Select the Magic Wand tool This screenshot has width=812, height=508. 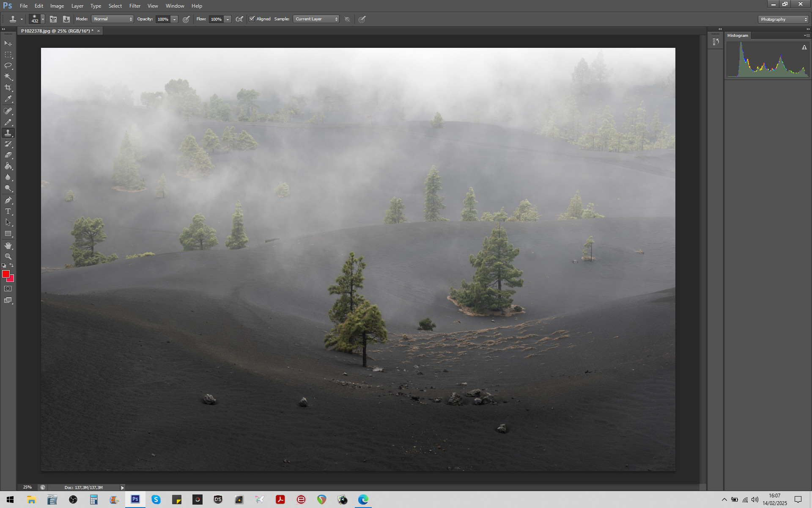click(8, 77)
